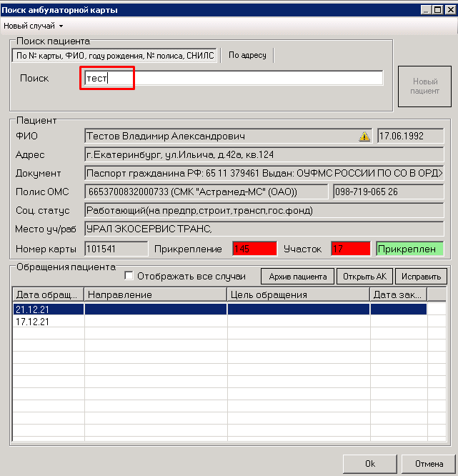Click the Направление column header

[x=155, y=294]
